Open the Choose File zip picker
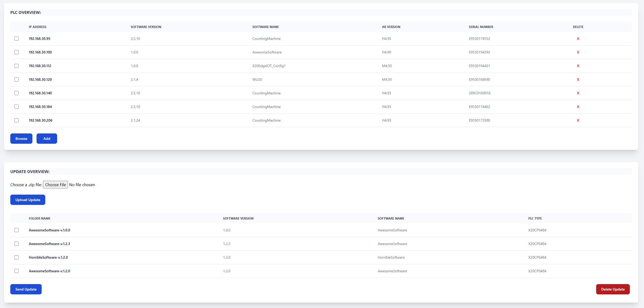The image size is (644, 308). tap(55, 185)
